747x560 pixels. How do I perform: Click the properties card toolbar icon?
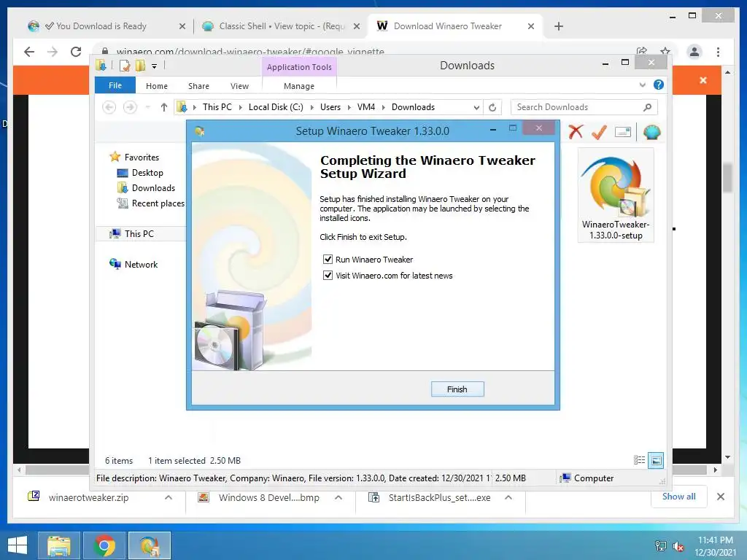coord(623,132)
